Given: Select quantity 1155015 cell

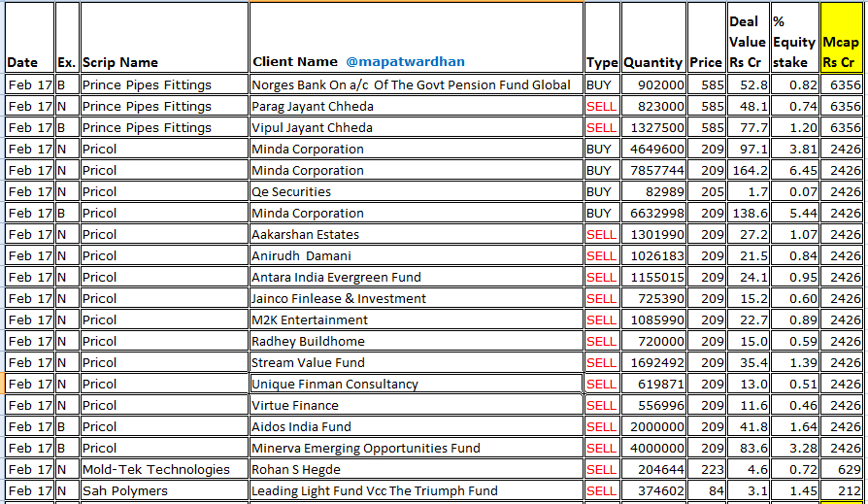Looking at the screenshot, I should pos(653,277).
